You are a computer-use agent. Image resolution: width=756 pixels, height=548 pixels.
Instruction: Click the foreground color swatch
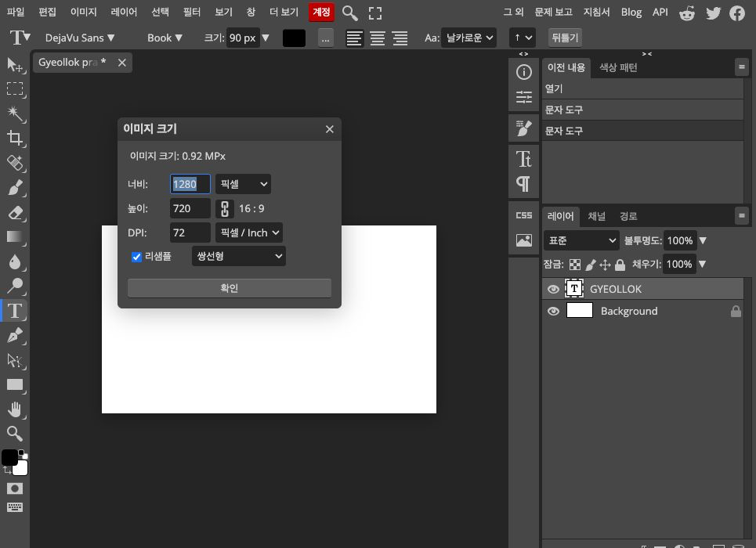(x=9, y=457)
